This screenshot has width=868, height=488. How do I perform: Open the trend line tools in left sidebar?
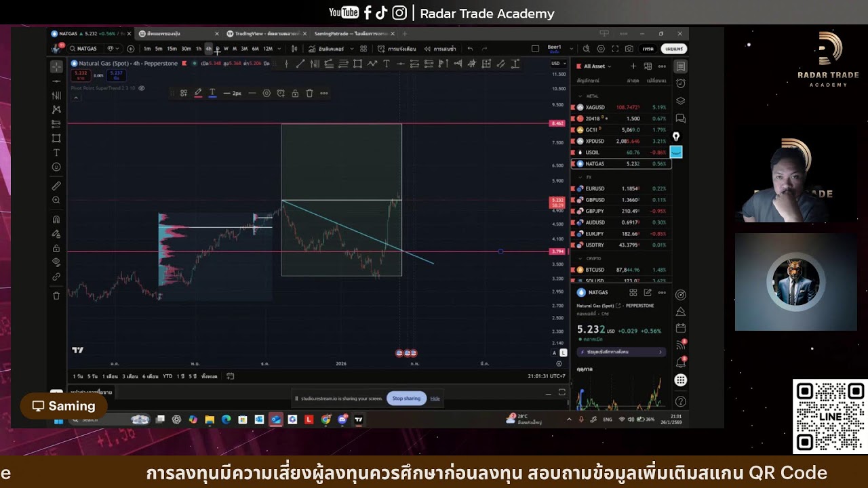pos(56,81)
